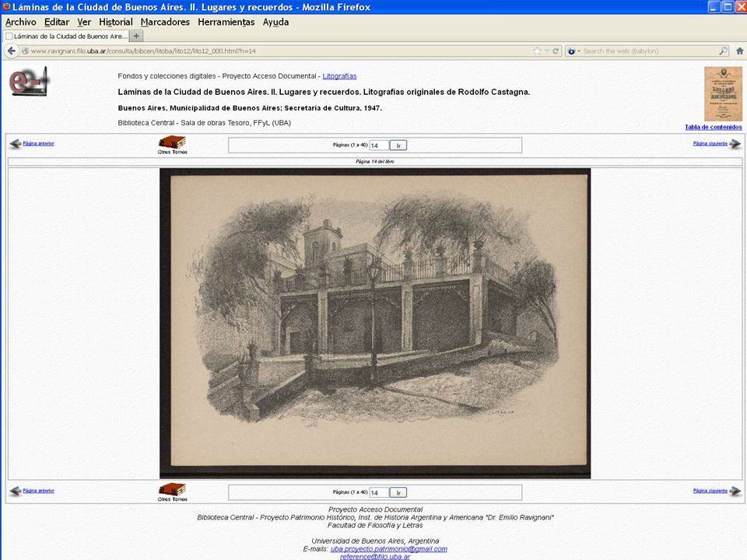Click the book cover thumbnail at top right

coord(723,94)
